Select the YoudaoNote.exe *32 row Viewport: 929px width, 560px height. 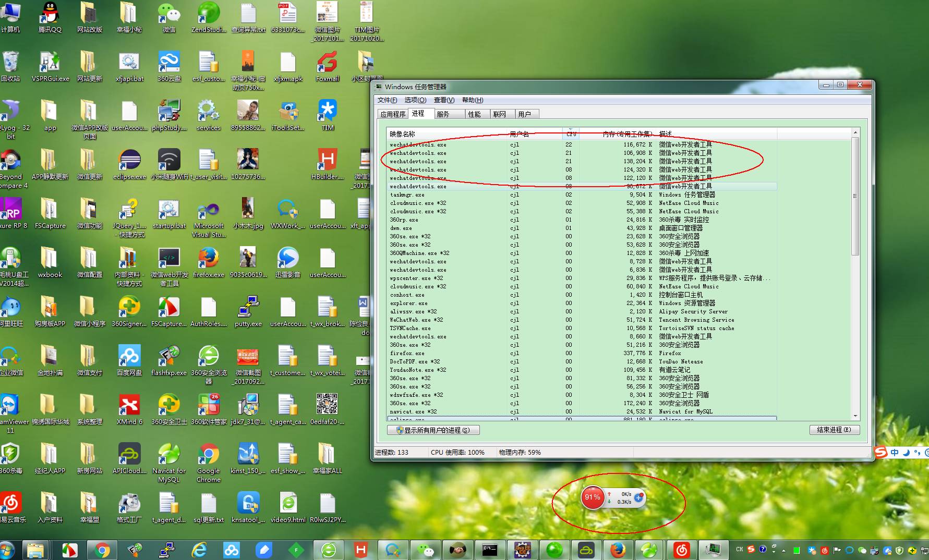[x=582, y=370]
